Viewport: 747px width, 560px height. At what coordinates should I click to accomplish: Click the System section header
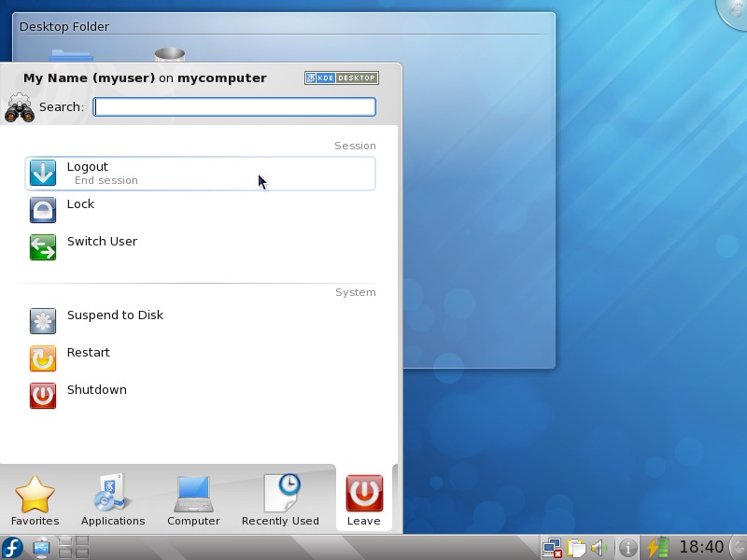[x=356, y=292]
